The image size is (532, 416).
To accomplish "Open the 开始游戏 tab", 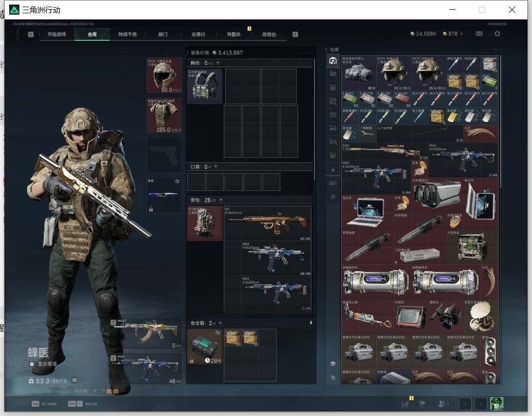I will click(57, 34).
